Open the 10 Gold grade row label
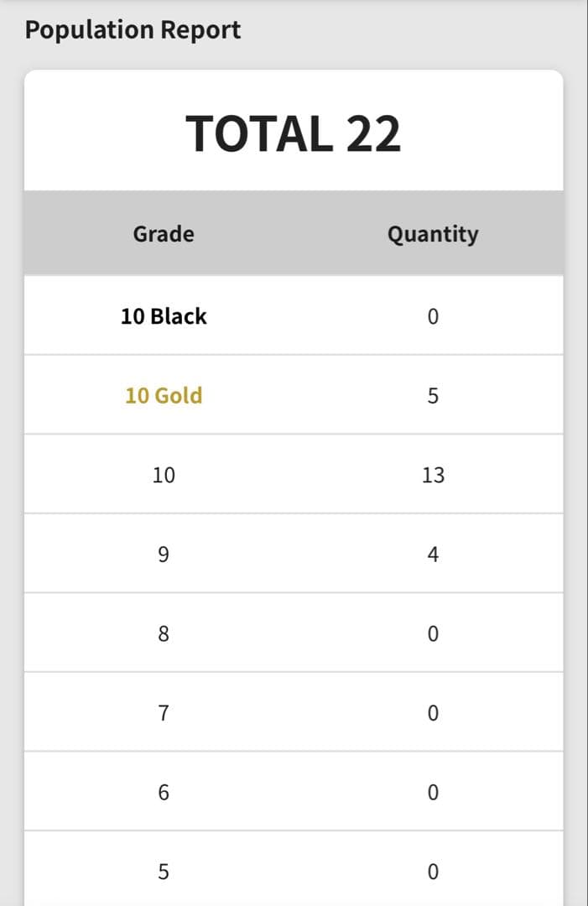 (x=164, y=395)
